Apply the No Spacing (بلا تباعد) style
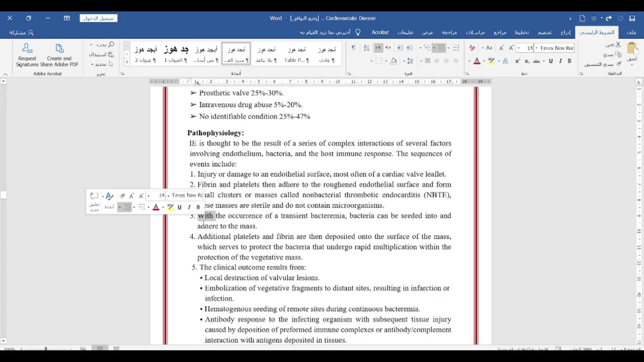The image size is (644, 362). pos(266,54)
